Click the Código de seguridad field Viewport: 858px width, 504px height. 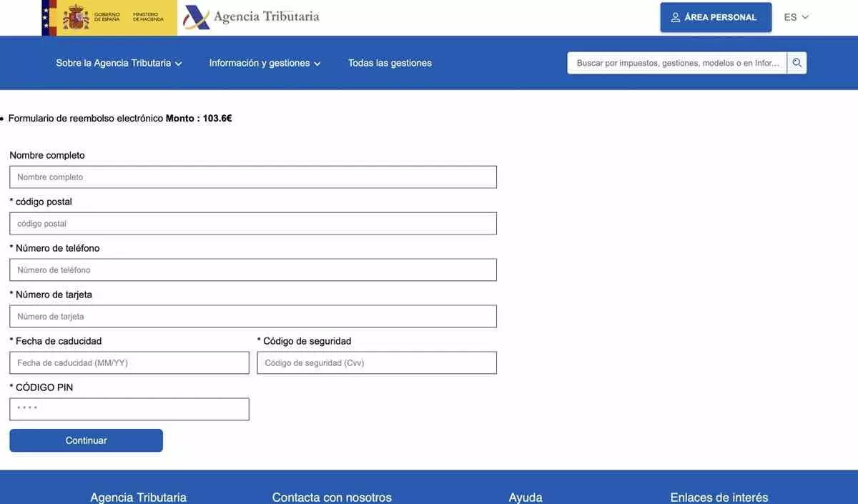pos(377,363)
